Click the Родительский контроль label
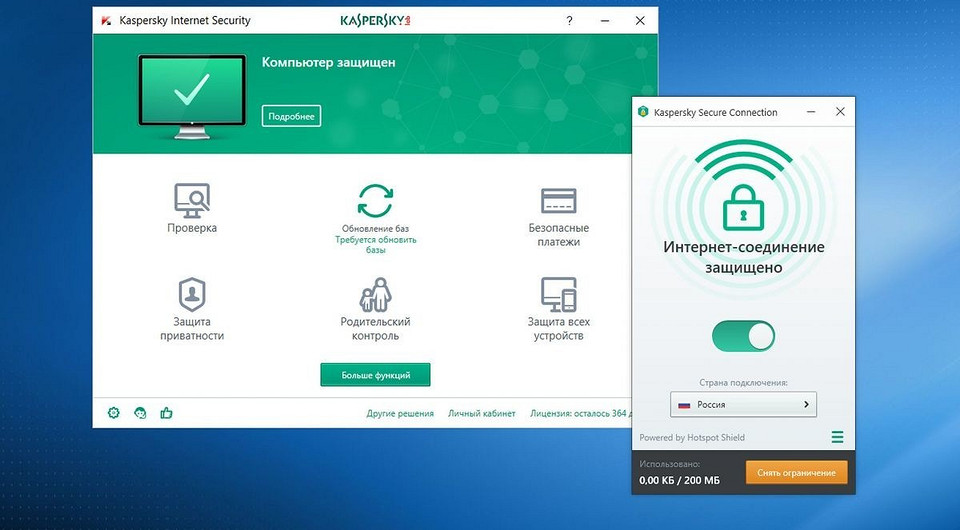This screenshot has width=960, height=530. 375,329
